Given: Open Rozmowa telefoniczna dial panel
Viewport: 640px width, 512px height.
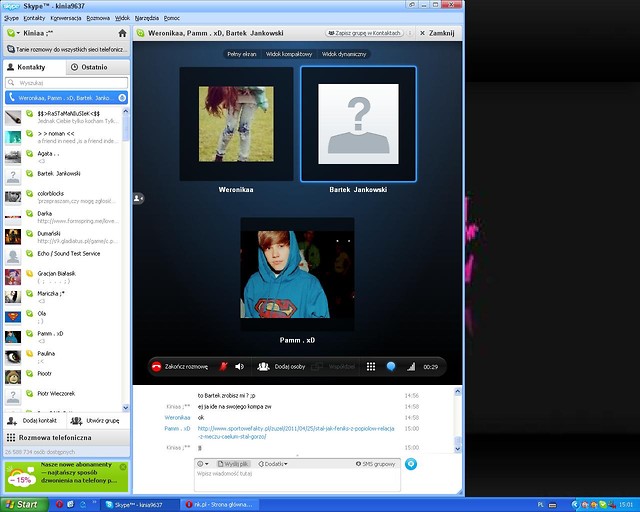Looking at the screenshot, I should [x=67, y=438].
